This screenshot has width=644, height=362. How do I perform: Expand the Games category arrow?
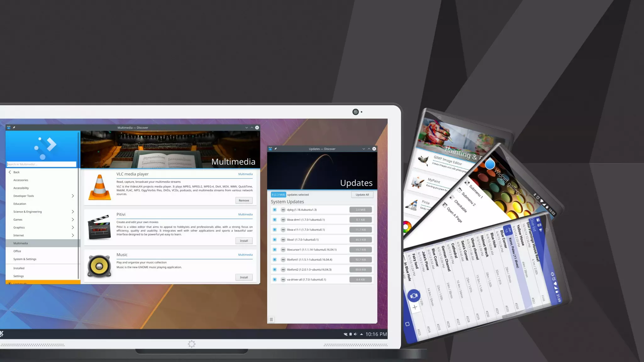coord(73,220)
